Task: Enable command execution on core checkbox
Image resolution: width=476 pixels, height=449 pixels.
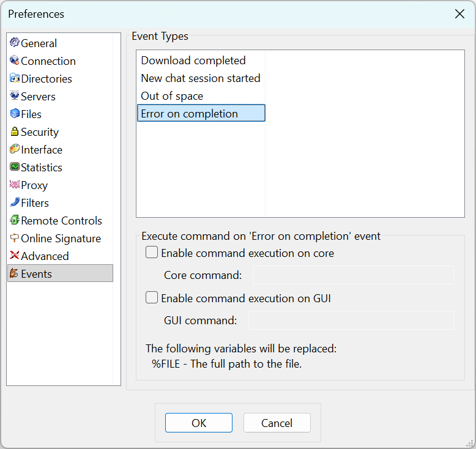Action: 152,252
